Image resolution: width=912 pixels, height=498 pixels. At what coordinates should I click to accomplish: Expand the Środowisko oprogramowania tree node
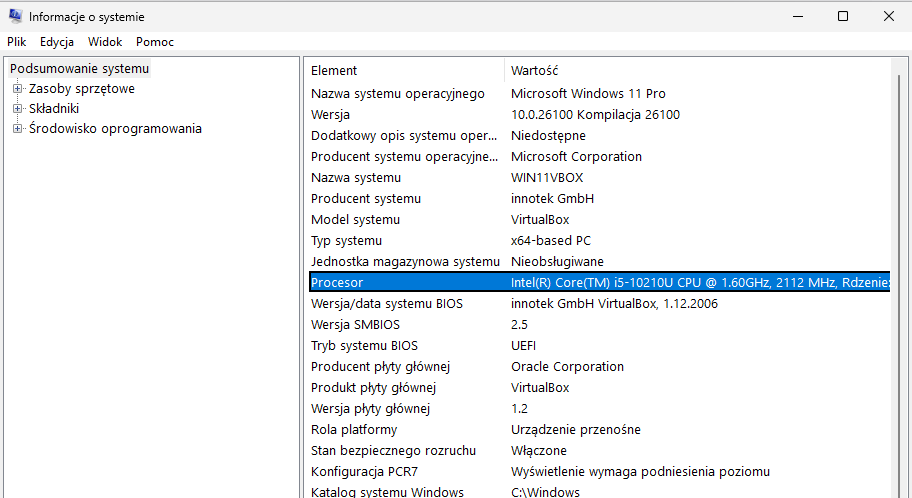click(x=17, y=129)
